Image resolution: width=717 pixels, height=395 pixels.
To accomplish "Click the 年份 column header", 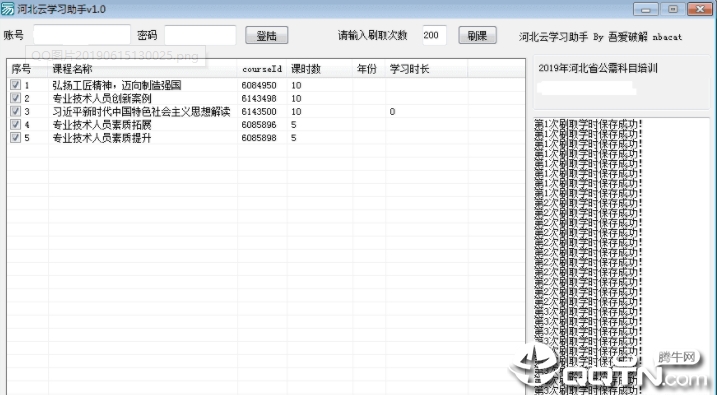I will coord(369,69).
